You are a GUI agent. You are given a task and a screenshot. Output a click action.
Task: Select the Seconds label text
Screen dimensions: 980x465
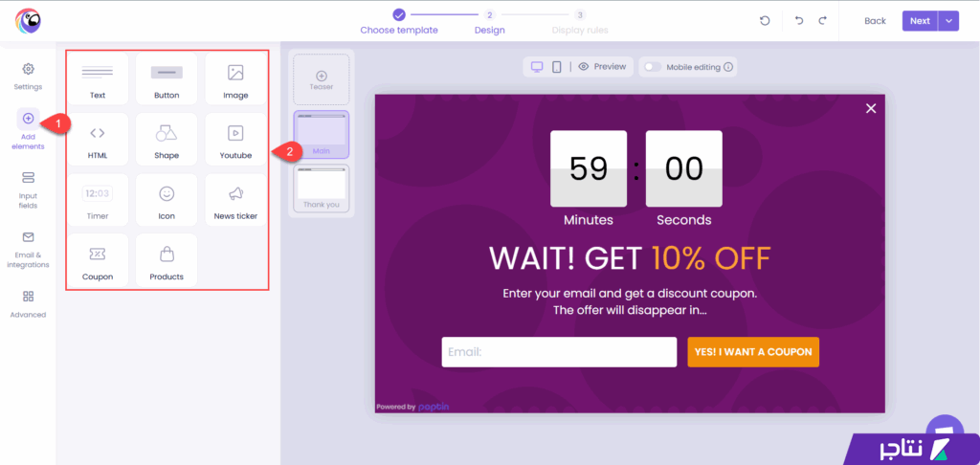click(683, 220)
